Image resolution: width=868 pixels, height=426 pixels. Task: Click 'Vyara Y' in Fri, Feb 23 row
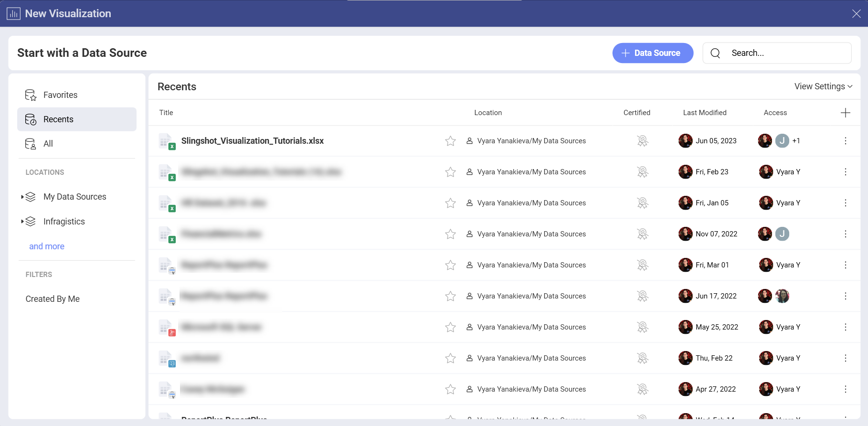(788, 172)
